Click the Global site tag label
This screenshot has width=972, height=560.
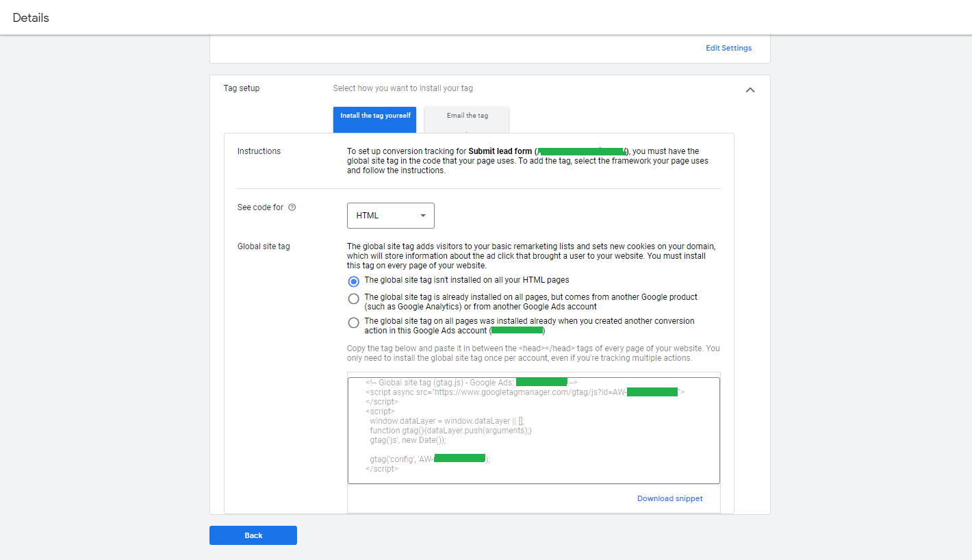pos(264,246)
